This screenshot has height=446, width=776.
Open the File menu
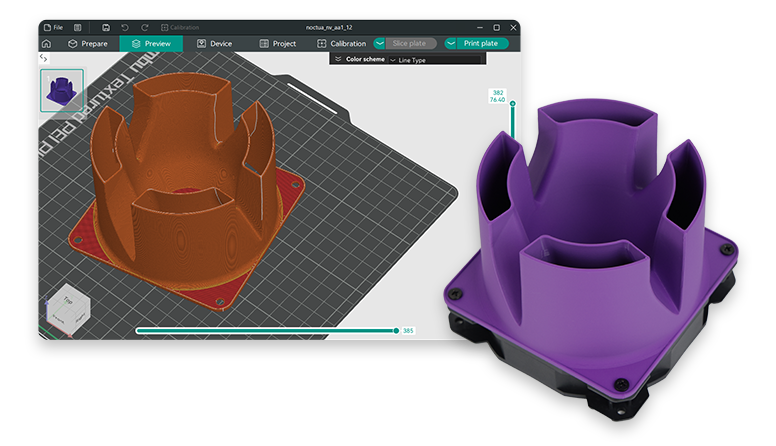coord(53,28)
